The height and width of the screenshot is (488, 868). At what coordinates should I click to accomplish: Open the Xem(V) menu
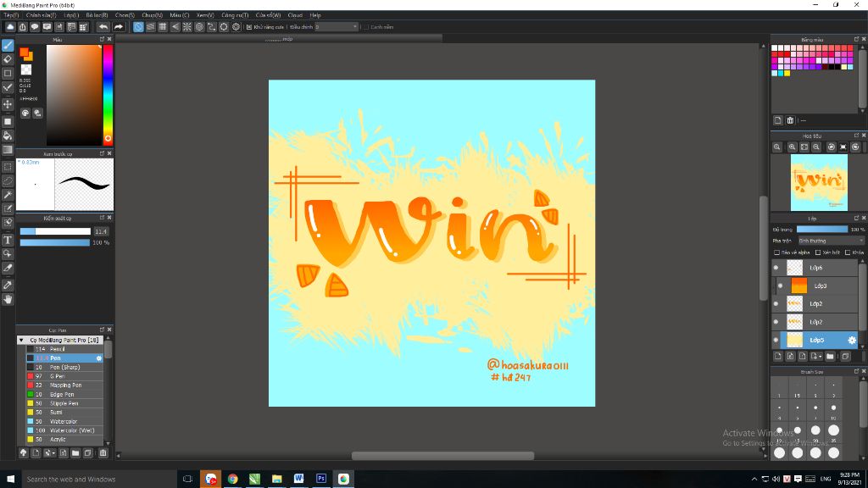coord(205,15)
